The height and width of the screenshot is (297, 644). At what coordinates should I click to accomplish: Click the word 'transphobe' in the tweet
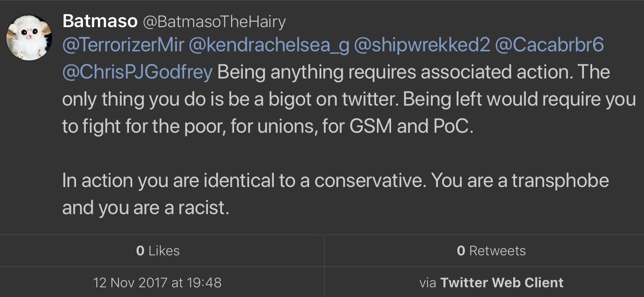point(561,181)
